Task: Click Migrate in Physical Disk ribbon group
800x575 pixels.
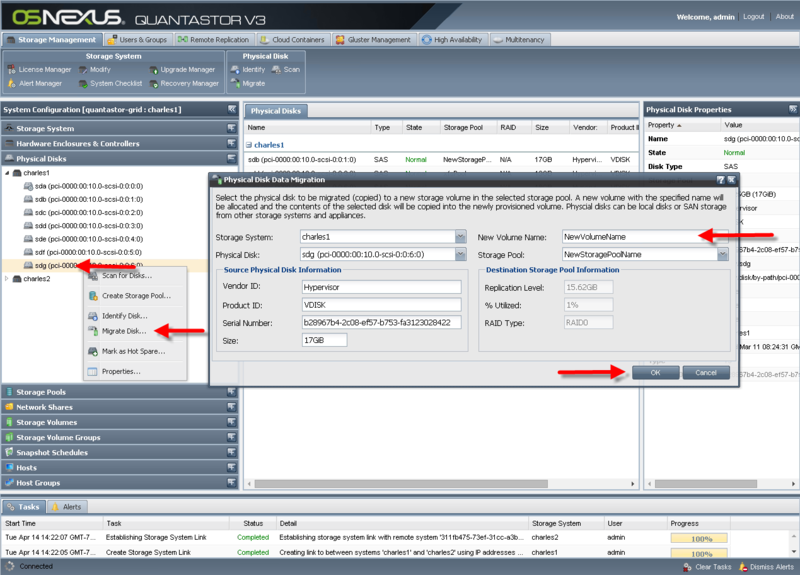Action: 248,83
